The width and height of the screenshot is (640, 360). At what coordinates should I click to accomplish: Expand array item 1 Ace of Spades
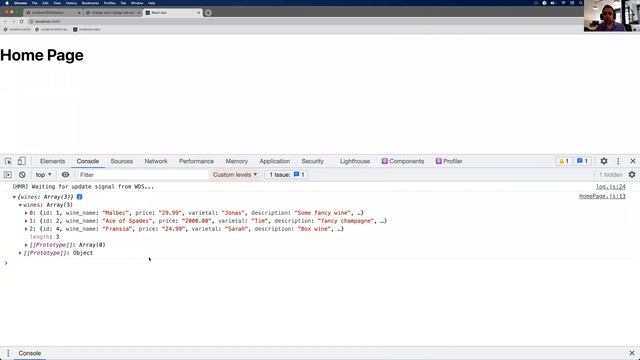click(26, 221)
